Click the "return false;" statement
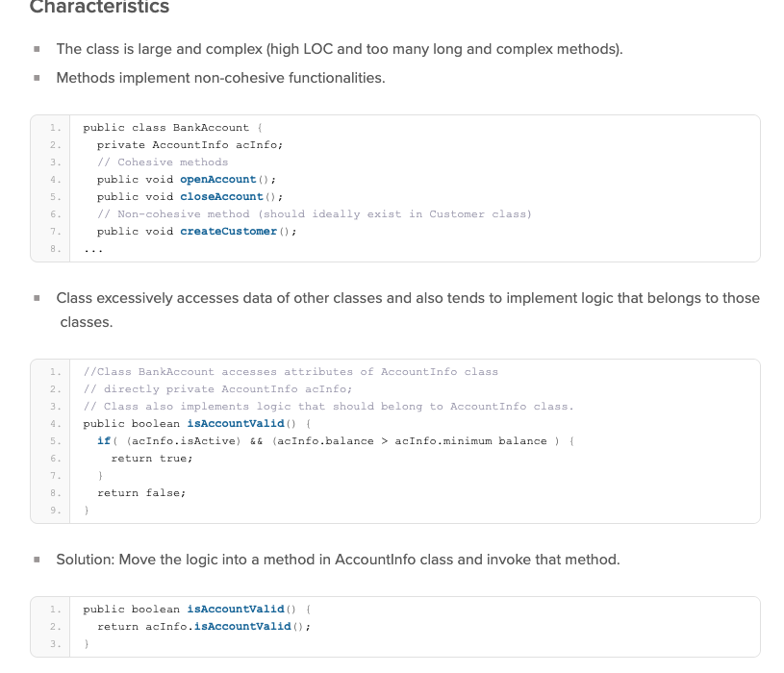Screen dimensions: 784x673 click(141, 492)
